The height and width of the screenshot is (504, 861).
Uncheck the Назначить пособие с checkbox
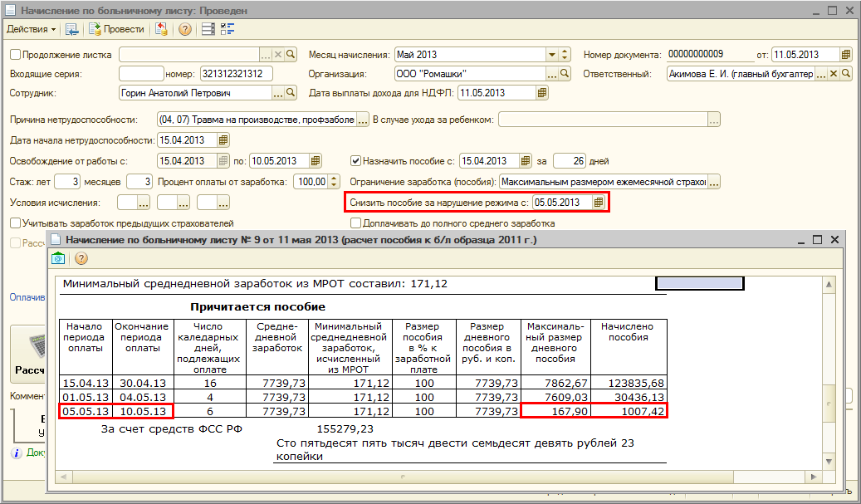pos(356,161)
